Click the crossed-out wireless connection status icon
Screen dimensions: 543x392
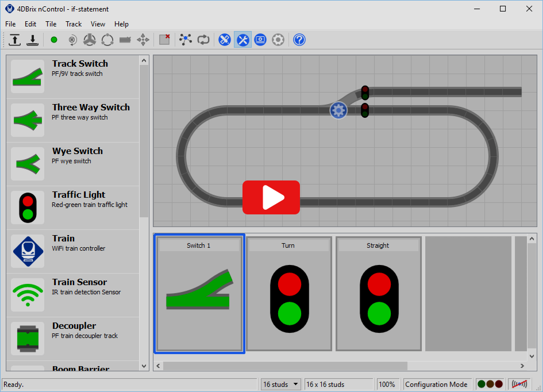click(x=519, y=384)
